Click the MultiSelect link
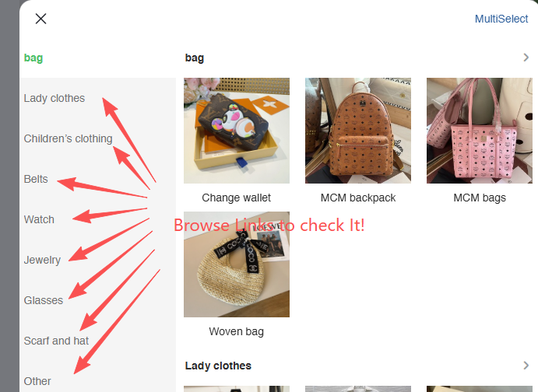Image resolution: width=538 pixels, height=392 pixels. click(x=501, y=19)
